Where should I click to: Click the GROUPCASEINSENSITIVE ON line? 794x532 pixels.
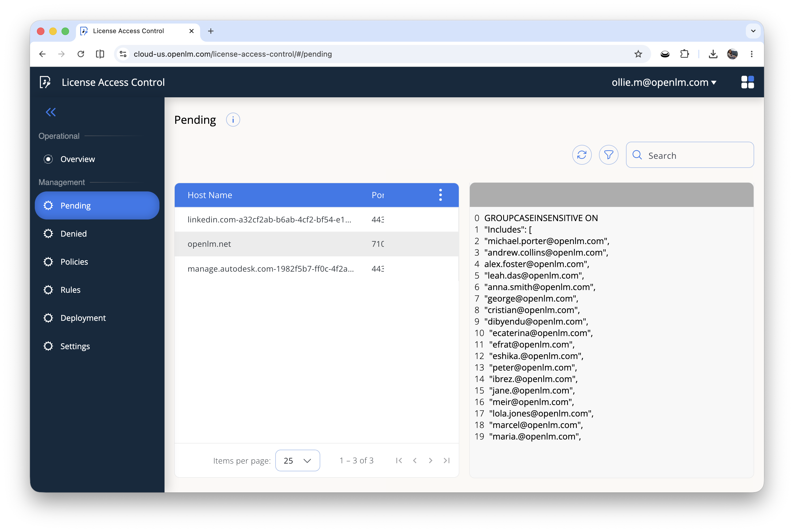(x=541, y=218)
